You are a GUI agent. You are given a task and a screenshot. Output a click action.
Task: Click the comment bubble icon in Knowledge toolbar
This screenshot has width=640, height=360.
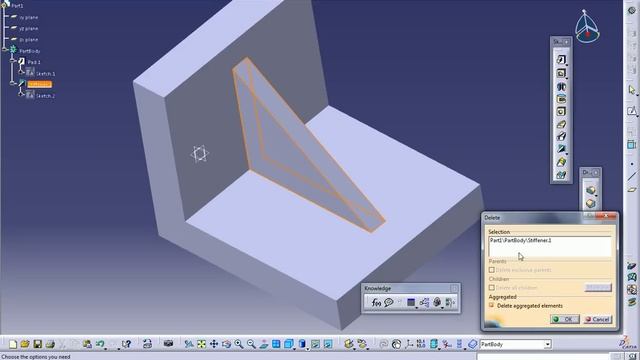[389, 302]
